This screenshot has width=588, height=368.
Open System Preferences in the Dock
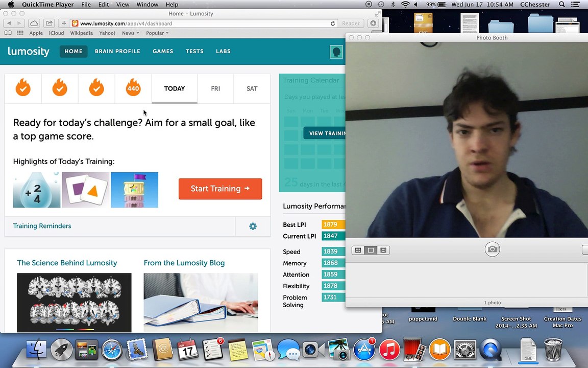[465, 350]
